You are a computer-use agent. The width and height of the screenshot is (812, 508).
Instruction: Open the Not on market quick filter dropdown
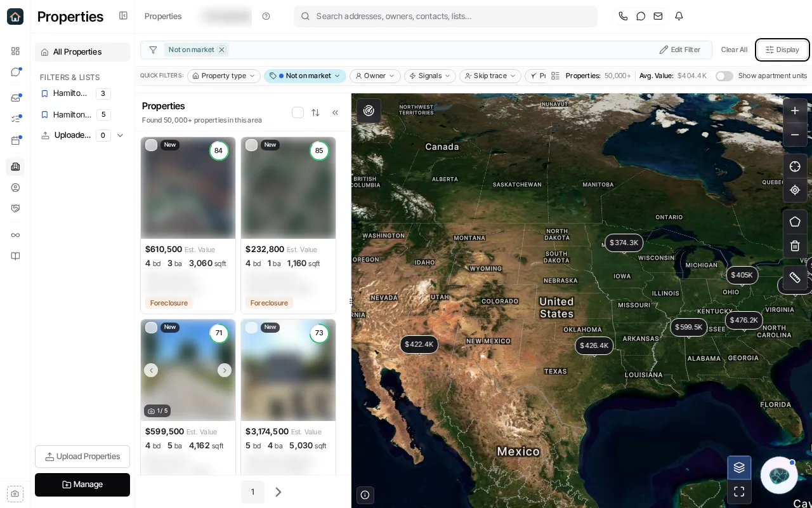(305, 76)
